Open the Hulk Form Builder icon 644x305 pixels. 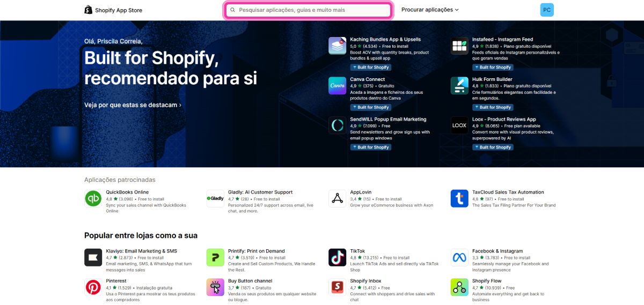pyautogui.click(x=459, y=86)
